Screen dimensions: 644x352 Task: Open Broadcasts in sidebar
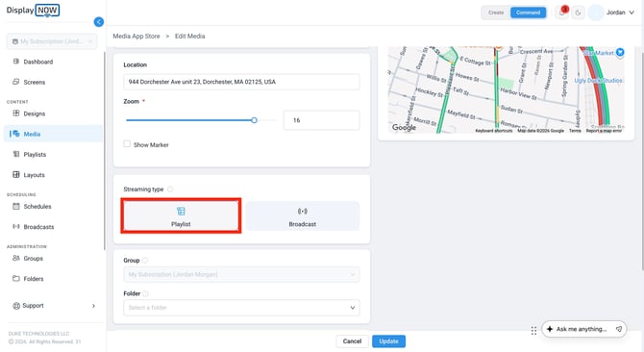point(38,227)
